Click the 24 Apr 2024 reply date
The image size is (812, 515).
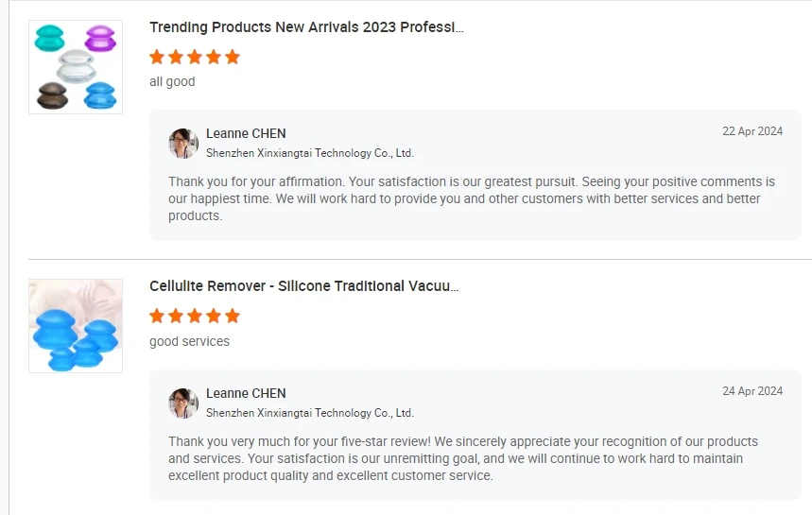[752, 391]
